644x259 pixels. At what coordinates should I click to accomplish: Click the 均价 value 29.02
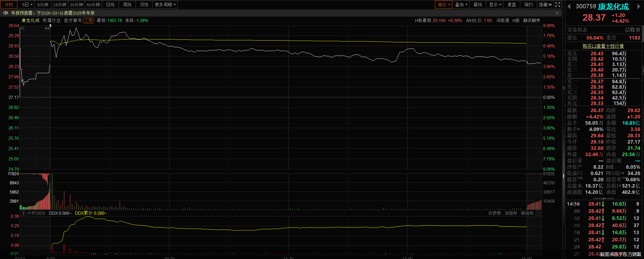[x=634, y=110]
